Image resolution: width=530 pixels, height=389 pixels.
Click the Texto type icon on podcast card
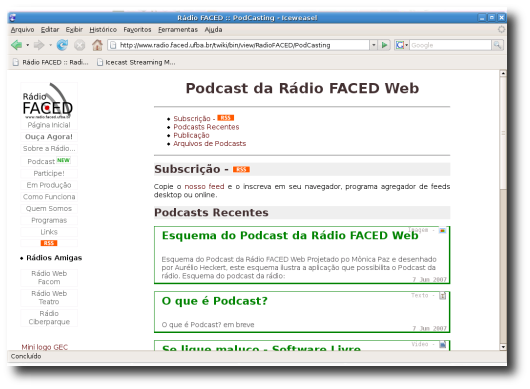442,296
